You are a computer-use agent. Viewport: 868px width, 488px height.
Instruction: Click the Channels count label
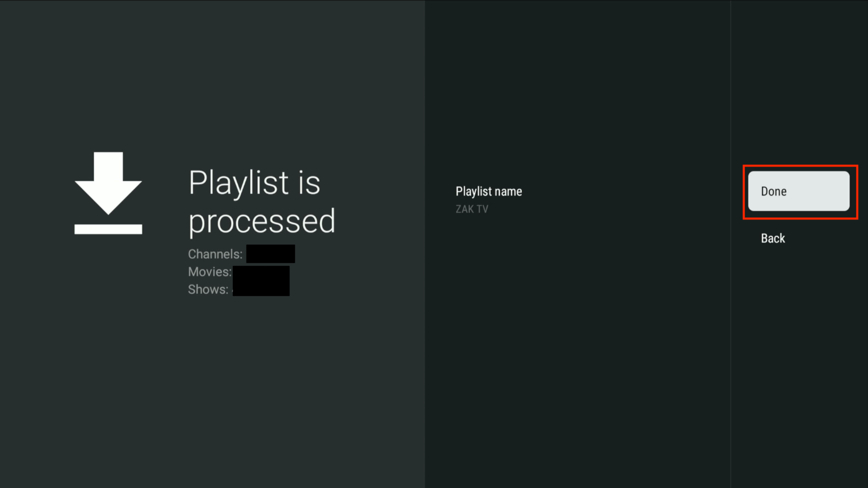click(x=215, y=254)
